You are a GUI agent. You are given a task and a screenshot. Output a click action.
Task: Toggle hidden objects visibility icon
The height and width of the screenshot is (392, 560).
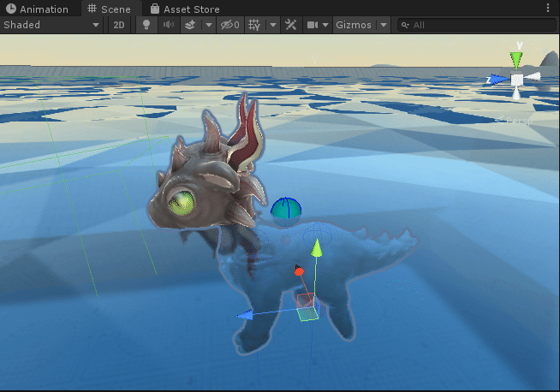coord(229,25)
